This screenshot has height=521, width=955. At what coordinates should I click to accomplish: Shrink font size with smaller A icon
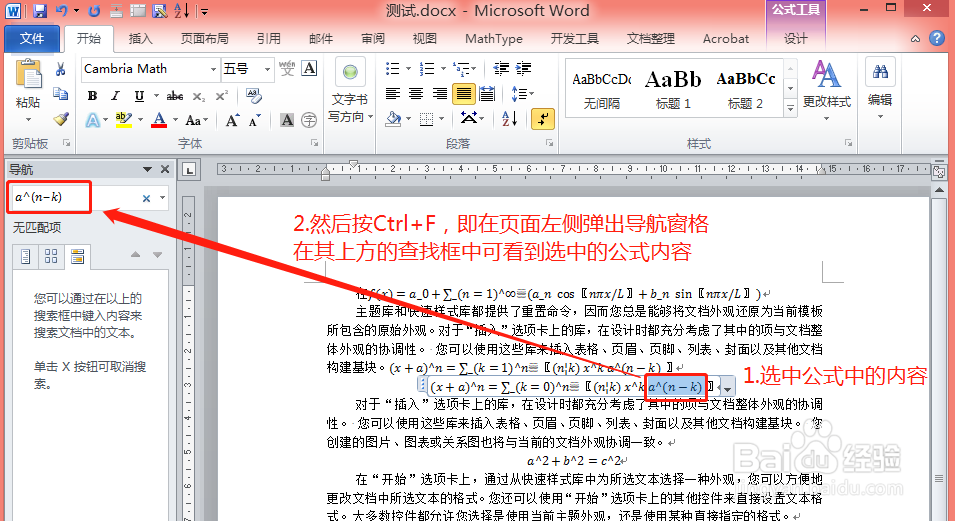coord(255,120)
